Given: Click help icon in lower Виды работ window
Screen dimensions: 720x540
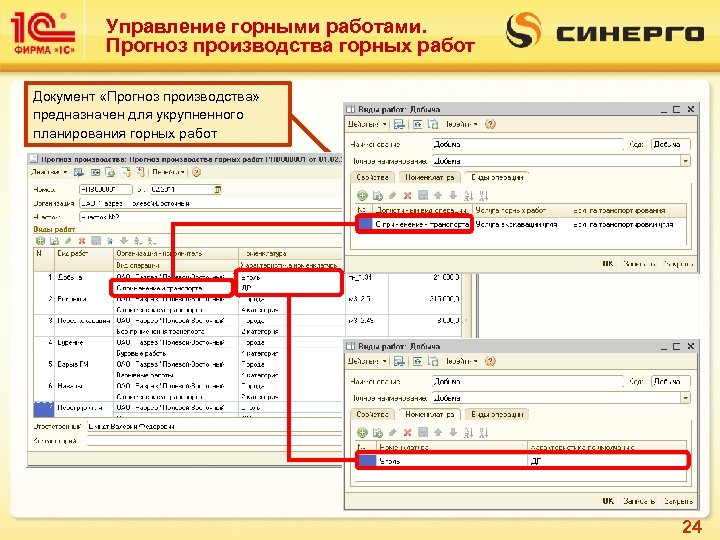Looking at the screenshot, I should (x=490, y=361).
